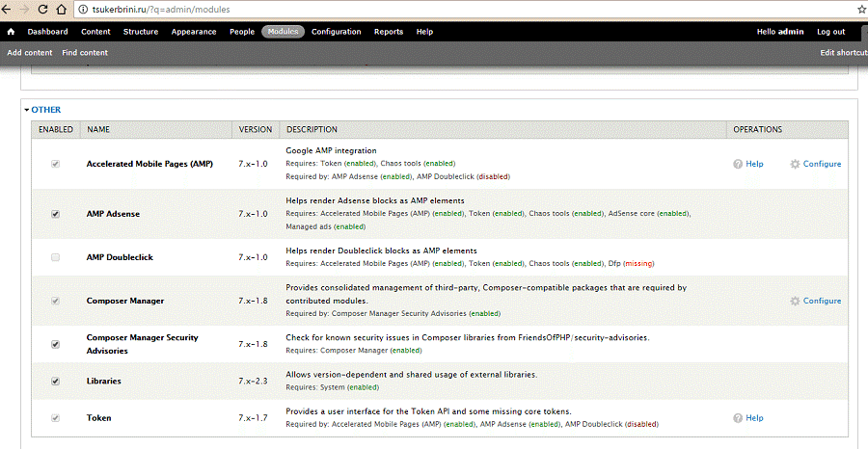Click 'Helps render Doubleclick blocks' description
Image resolution: width=868 pixels, height=449 pixels.
(x=381, y=251)
